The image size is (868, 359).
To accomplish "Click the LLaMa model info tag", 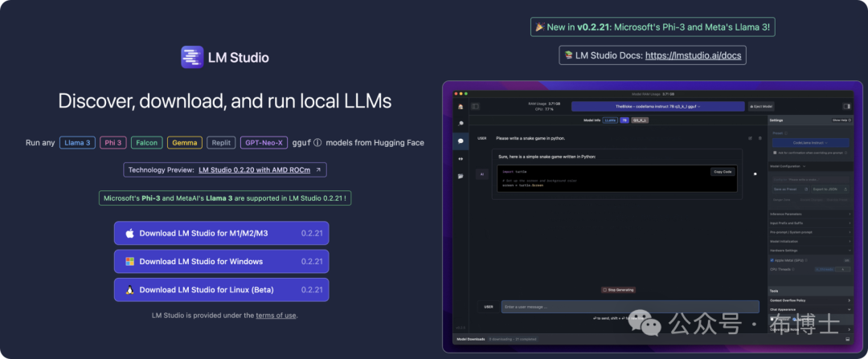I will (610, 120).
